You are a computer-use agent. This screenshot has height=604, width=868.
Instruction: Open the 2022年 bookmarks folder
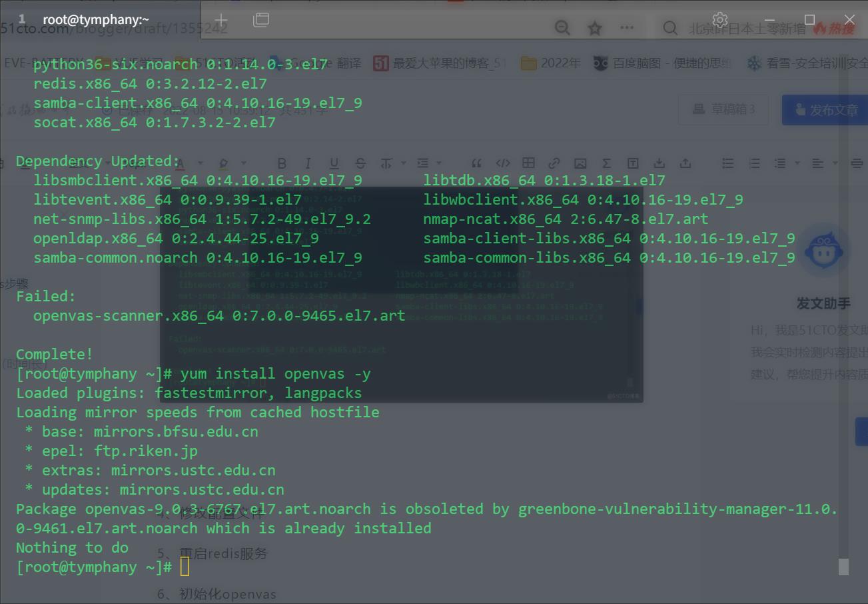tap(551, 63)
